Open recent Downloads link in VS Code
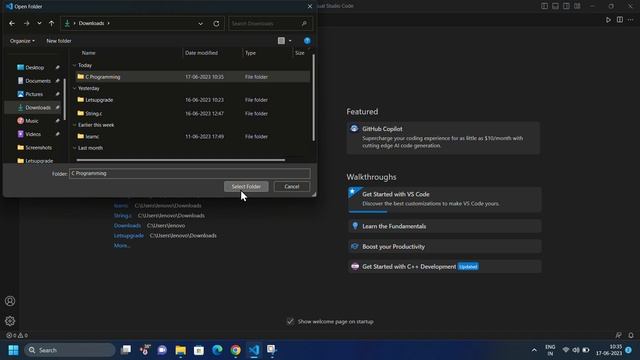Viewport: 640px width, 360px height. [x=127, y=226]
